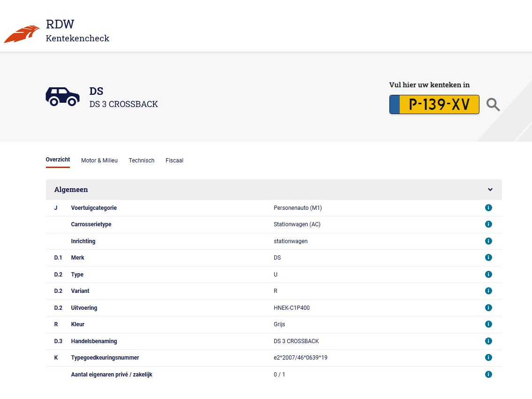
Task: Click the RDW orange feather logo
Action: 22,34
